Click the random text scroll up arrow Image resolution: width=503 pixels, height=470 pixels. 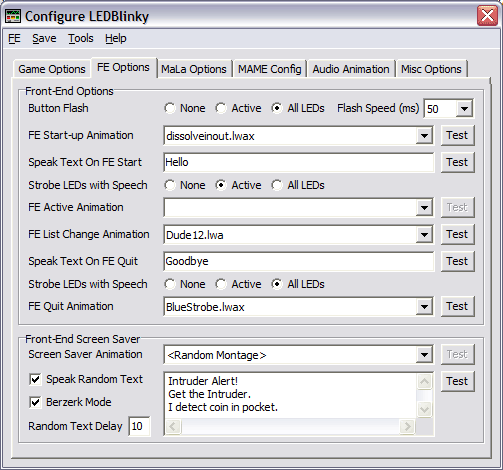pyautogui.click(x=424, y=382)
